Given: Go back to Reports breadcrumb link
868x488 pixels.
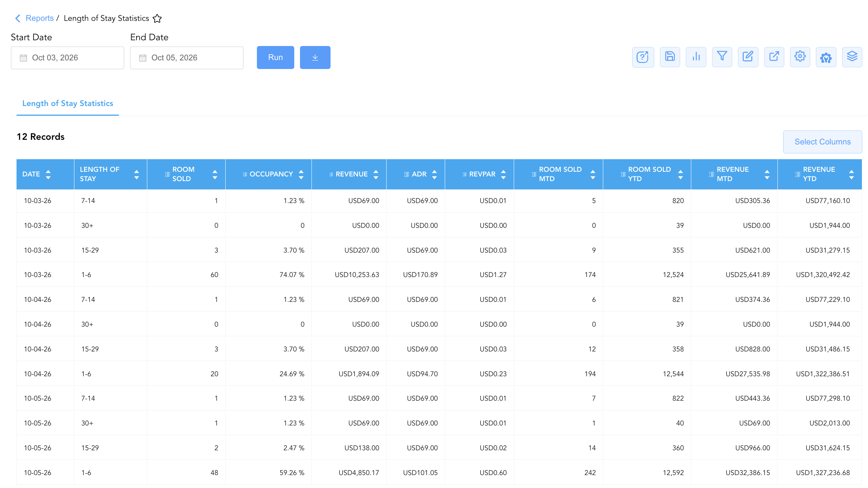Looking at the screenshot, I should tap(40, 18).
